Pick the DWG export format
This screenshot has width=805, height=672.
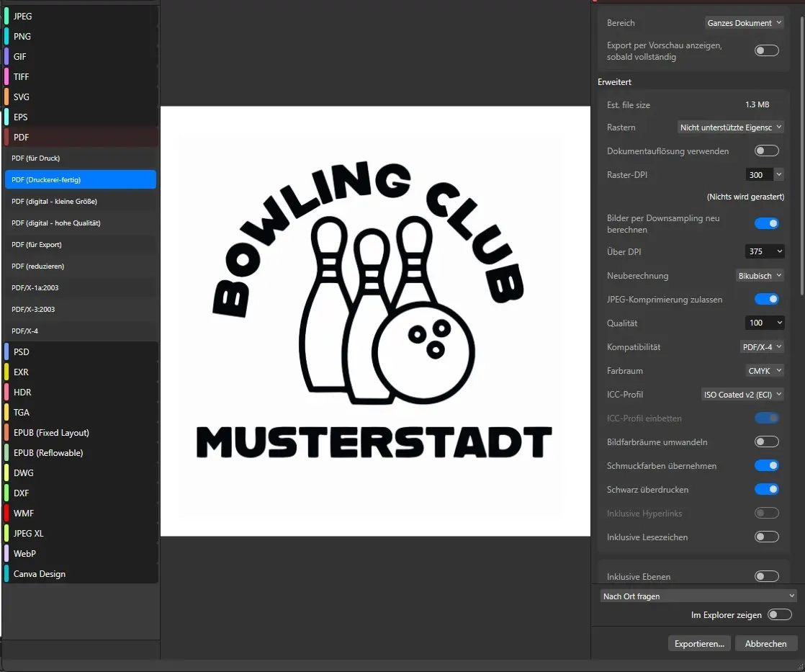(x=81, y=472)
